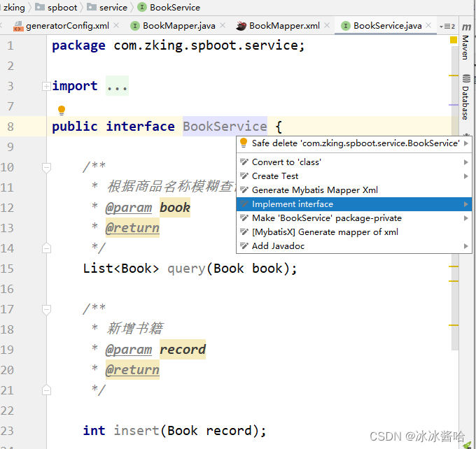Click the record parameter on line 19

(x=183, y=350)
